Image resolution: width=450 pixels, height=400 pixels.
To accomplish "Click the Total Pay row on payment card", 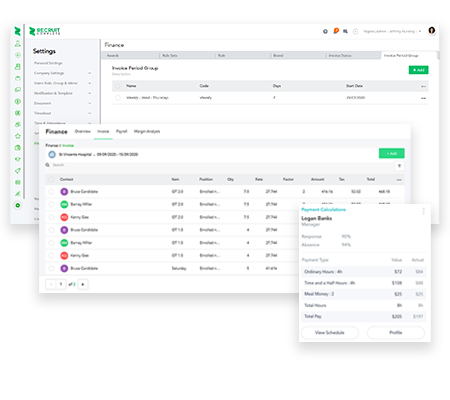I will pos(363,316).
